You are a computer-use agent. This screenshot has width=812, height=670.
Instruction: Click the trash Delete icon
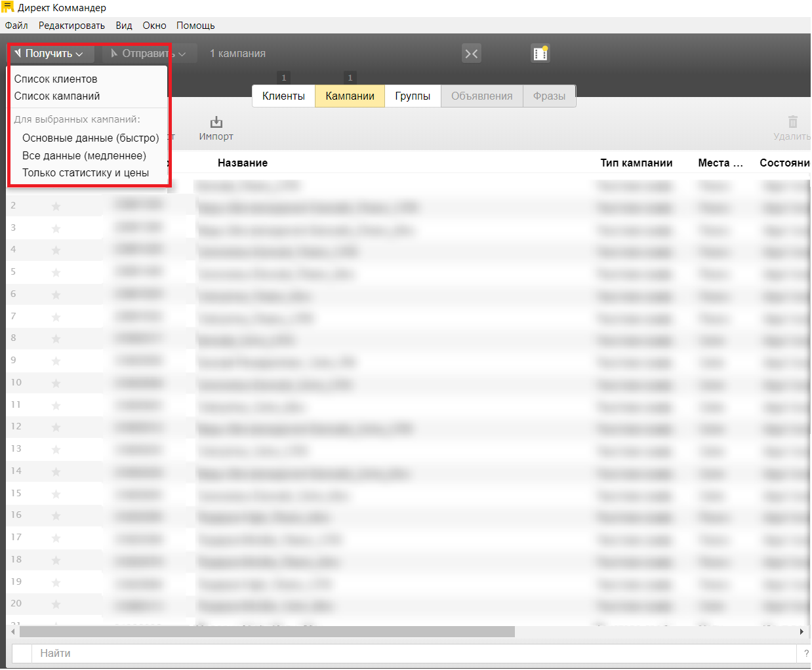(792, 122)
